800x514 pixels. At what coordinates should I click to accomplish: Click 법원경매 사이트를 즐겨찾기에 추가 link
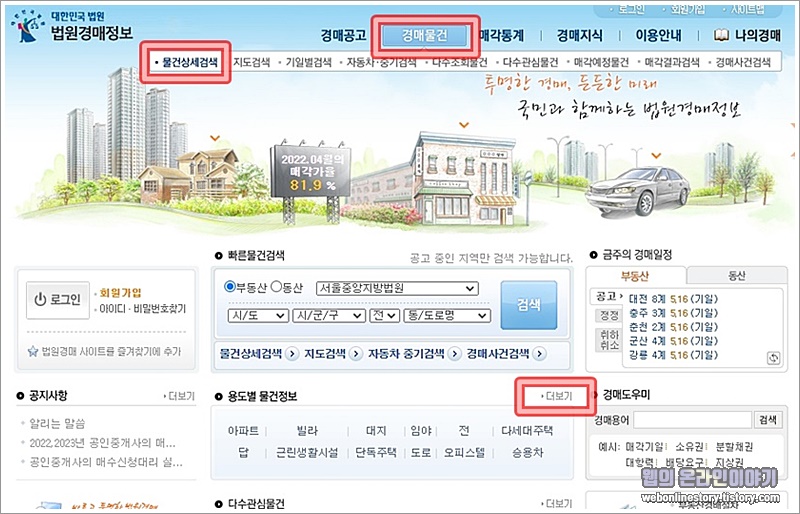tap(111, 351)
